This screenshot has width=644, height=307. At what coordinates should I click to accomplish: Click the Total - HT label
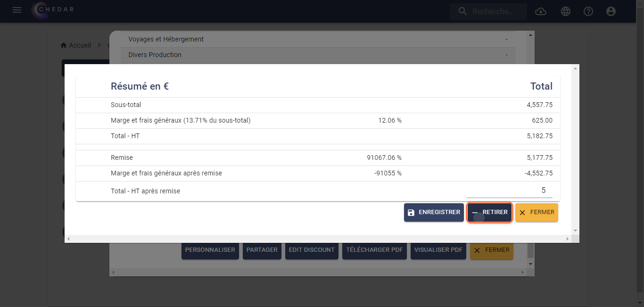click(x=125, y=136)
